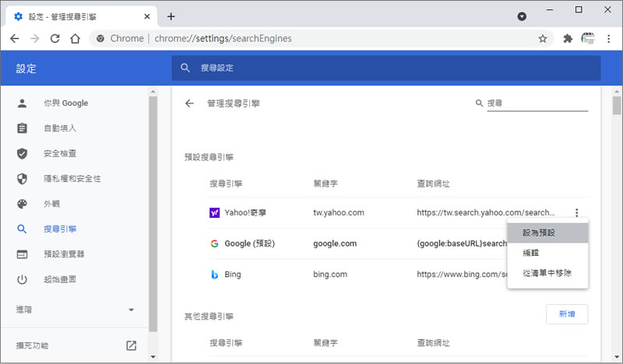Open a new tab with plus button
The image size is (623, 364).
(171, 16)
